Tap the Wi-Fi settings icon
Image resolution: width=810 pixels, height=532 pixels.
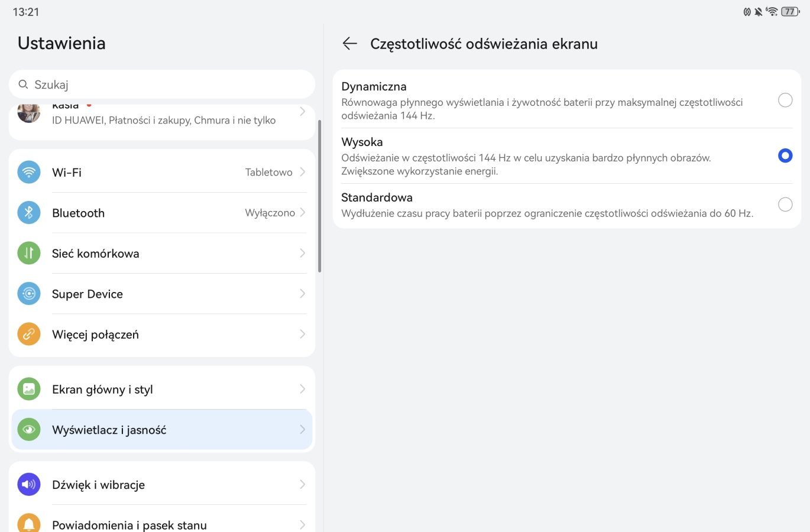point(29,172)
